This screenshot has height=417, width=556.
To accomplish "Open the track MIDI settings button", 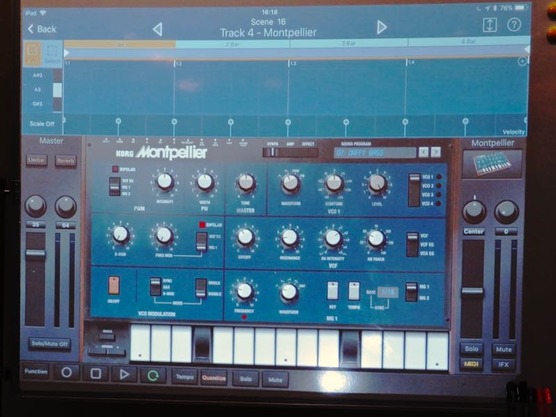I will [471, 364].
